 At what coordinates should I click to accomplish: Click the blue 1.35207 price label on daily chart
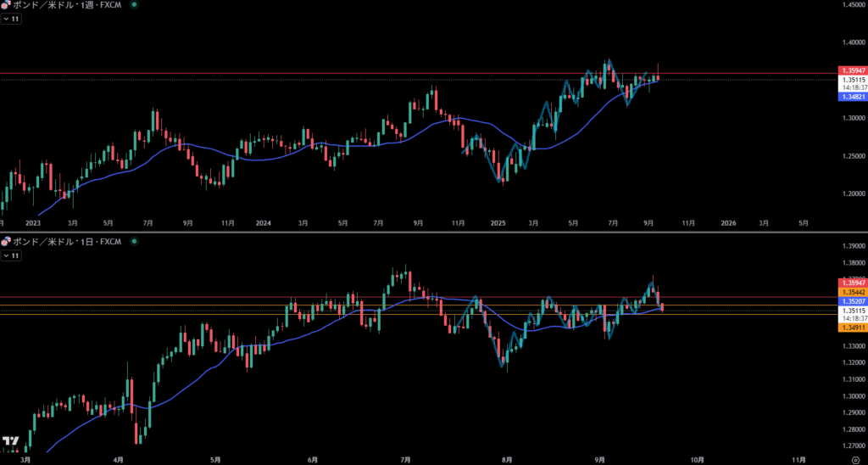pyautogui.click(x=850, y=301)
